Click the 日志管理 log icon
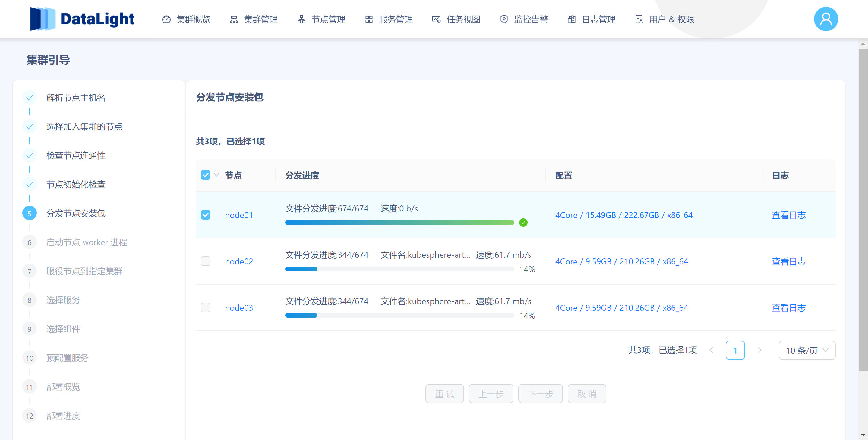Screen dimensions: 868x440 coord(571,20)
